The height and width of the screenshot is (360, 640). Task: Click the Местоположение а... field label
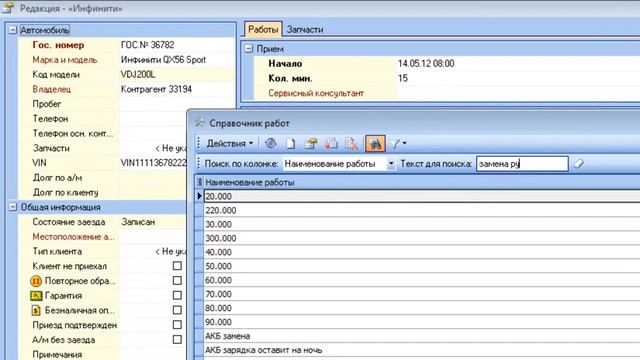click(73, 237)
